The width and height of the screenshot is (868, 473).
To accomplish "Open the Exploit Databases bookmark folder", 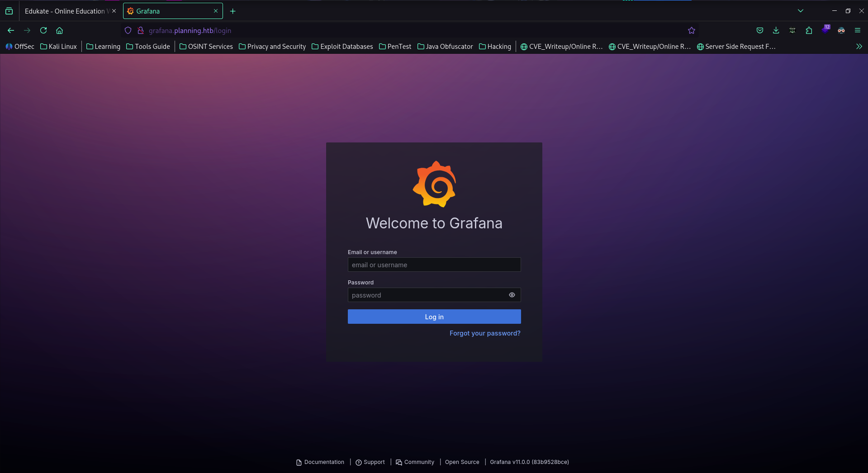I will click(x=342, y=47).
